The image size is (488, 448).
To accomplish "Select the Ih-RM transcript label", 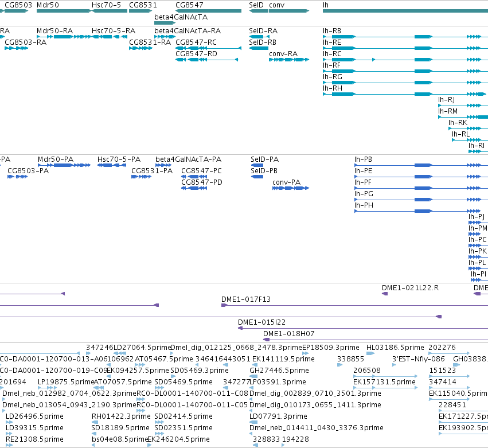I will pos(448,111).
